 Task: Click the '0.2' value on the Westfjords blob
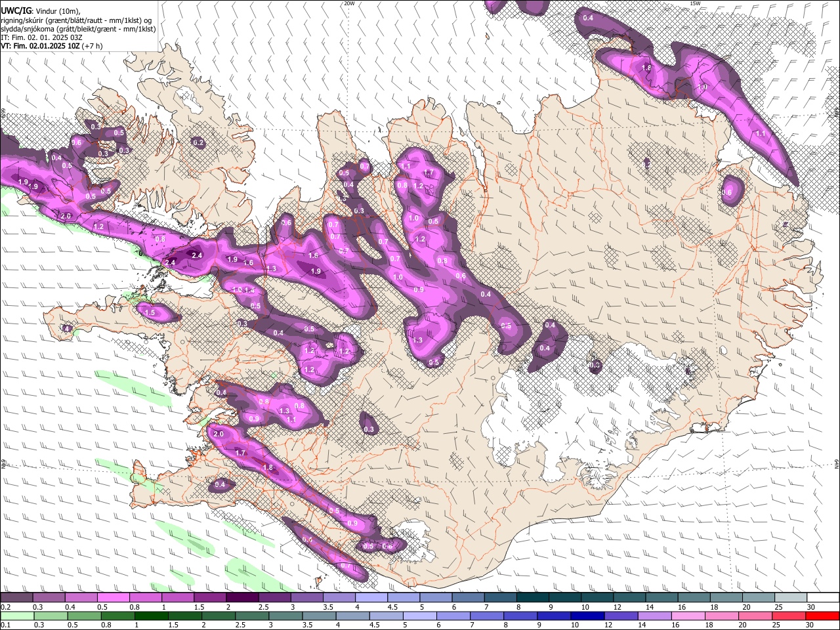click(198, 142)
